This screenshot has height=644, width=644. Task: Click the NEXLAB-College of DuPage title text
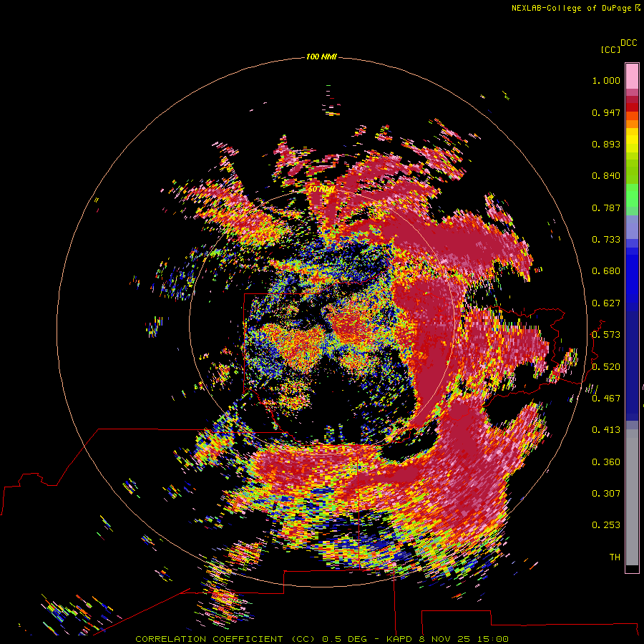tap(571, 8)
